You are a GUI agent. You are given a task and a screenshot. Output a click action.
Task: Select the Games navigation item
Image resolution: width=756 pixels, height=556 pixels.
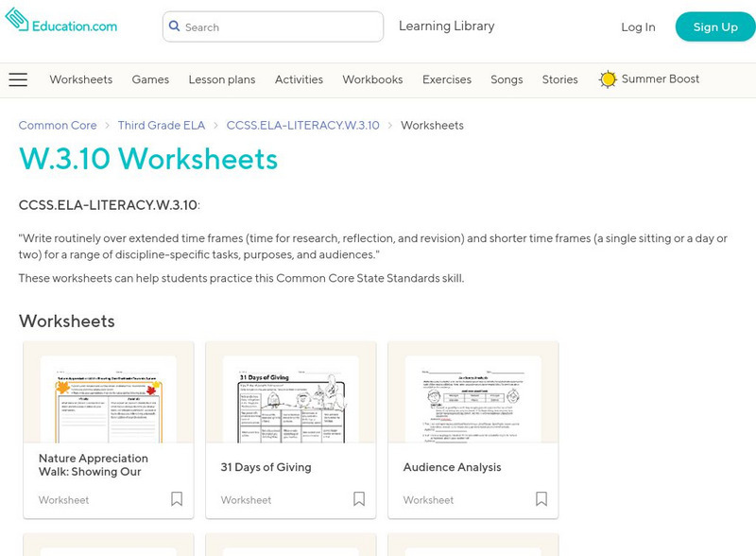coord(151,80)
